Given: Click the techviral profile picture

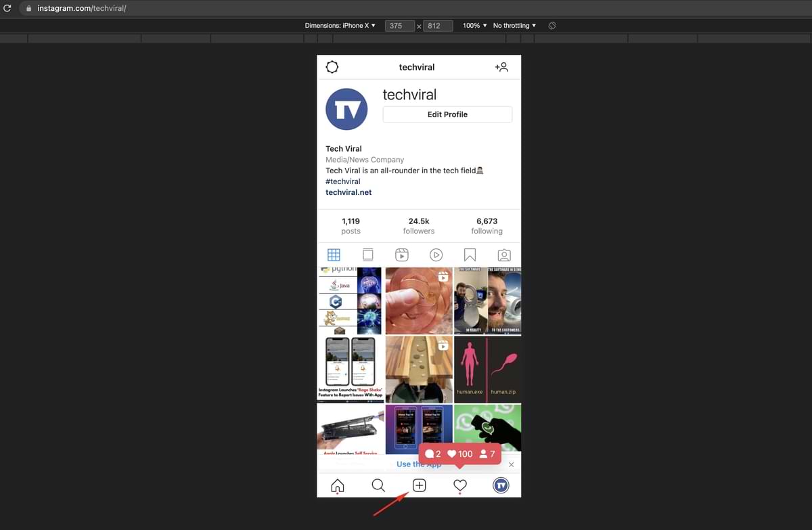Looking at the screenshot, I should pyautogui.click(x=346, y=109).
